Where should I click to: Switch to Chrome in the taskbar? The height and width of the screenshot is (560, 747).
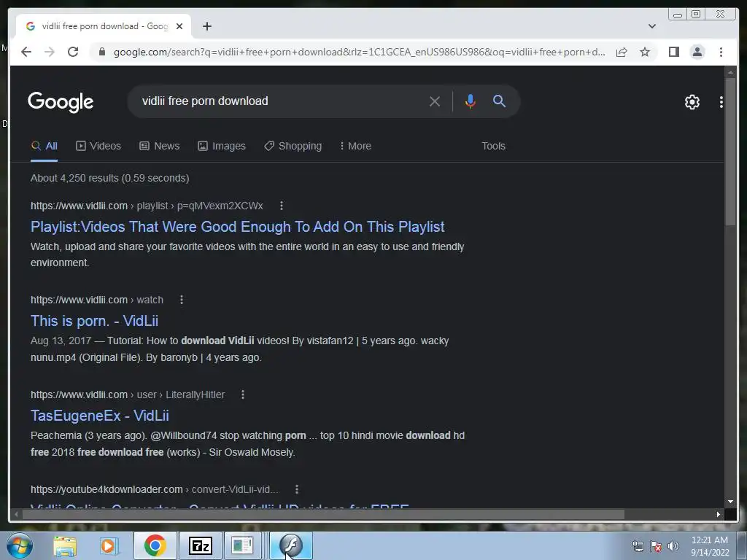coord(155,545)
